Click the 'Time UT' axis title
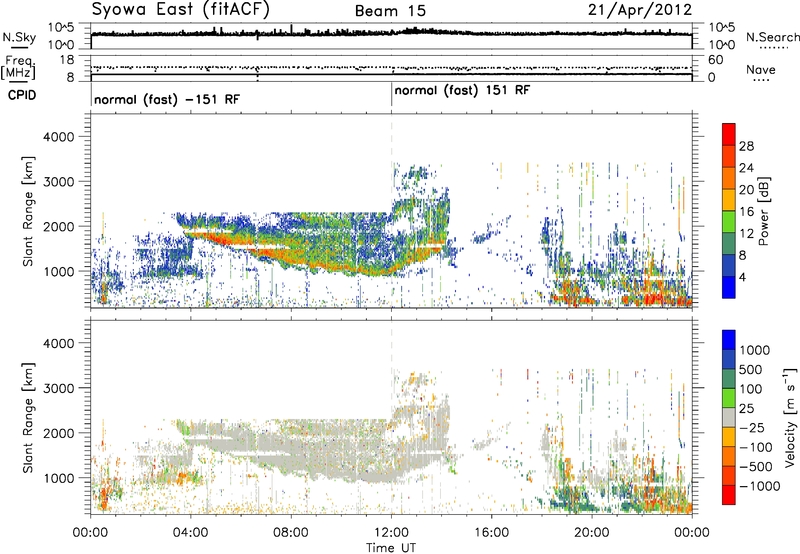Image resolution: width=800 pixels, height=554 pixels. [x=391, y=548]
